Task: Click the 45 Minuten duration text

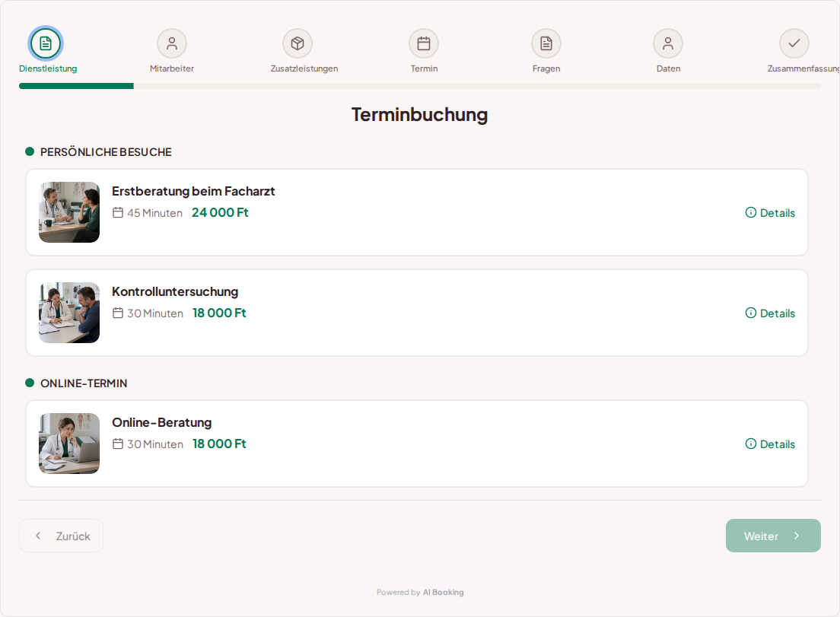Action: pos(154,212)
